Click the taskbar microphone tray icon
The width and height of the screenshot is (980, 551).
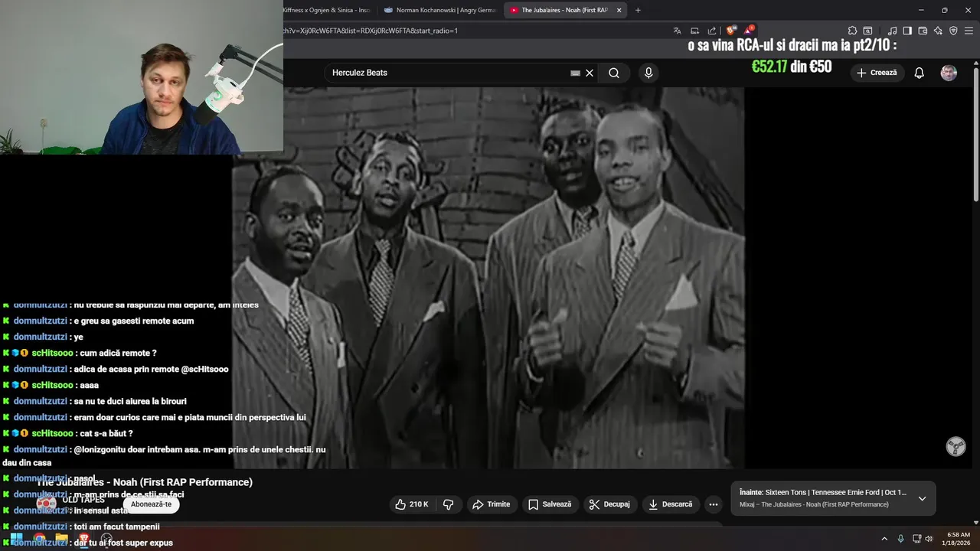tap(900, 539)
